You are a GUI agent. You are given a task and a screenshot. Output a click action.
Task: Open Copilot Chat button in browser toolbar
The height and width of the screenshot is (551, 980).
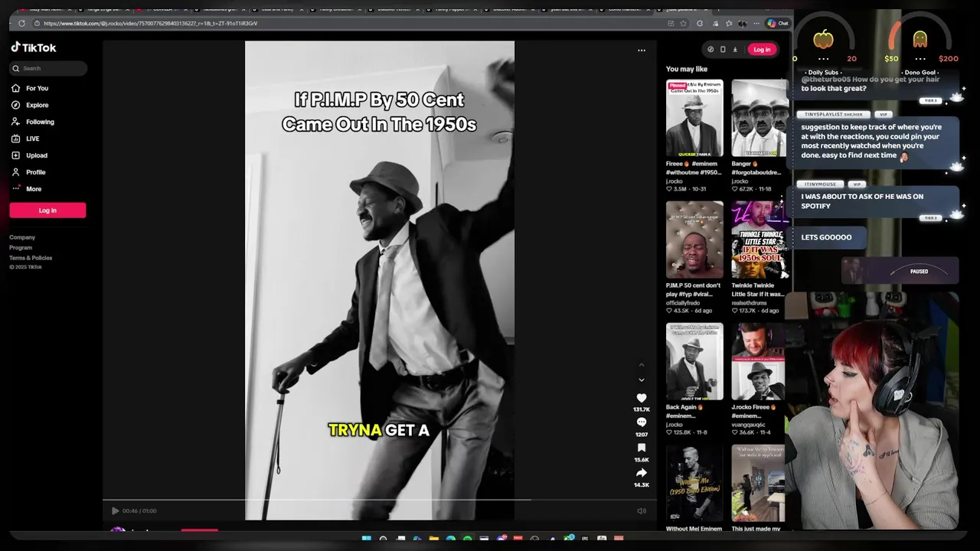(x=778, y=23)
